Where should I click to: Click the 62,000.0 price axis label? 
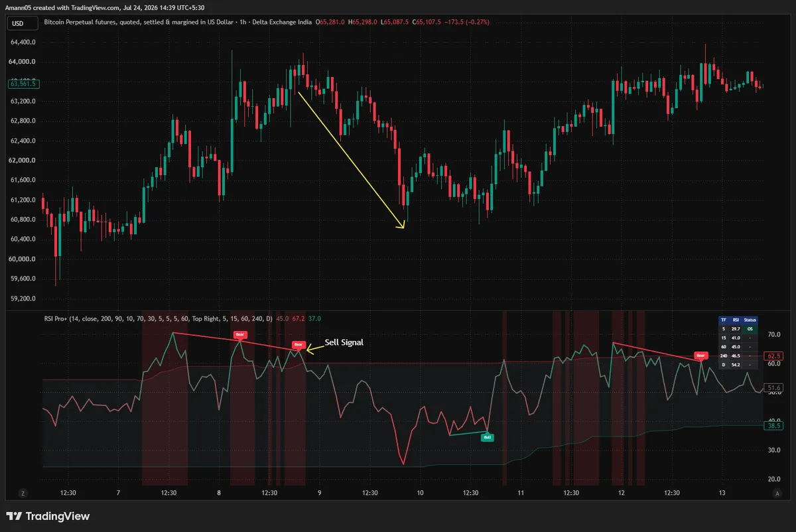coord(23,161)
